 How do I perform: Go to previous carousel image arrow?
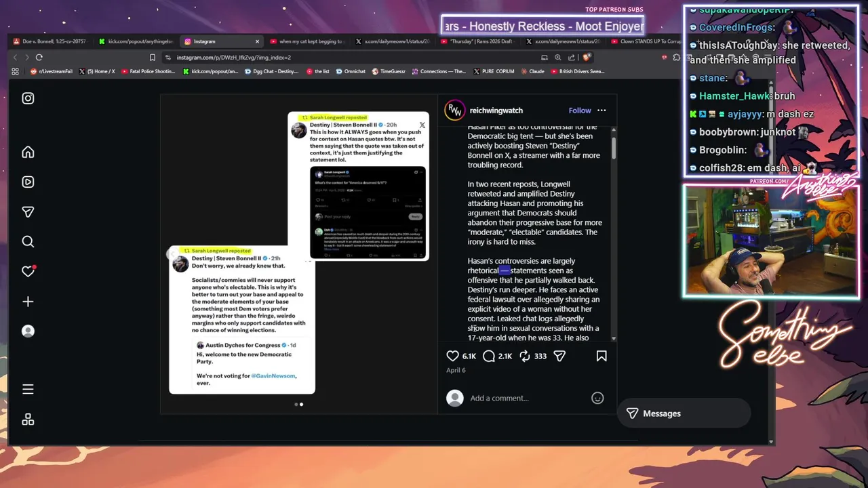172,254
